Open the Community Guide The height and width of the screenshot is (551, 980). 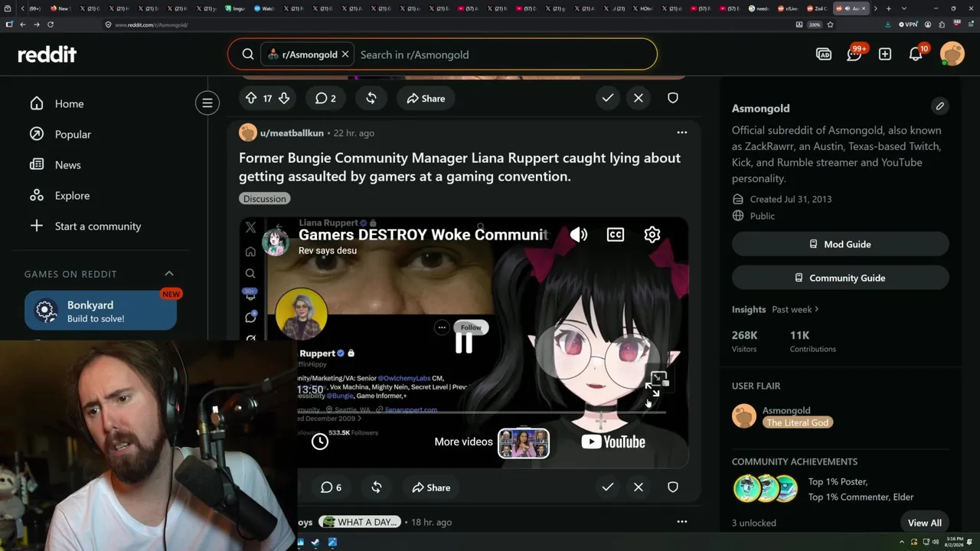tap(841, 278)
